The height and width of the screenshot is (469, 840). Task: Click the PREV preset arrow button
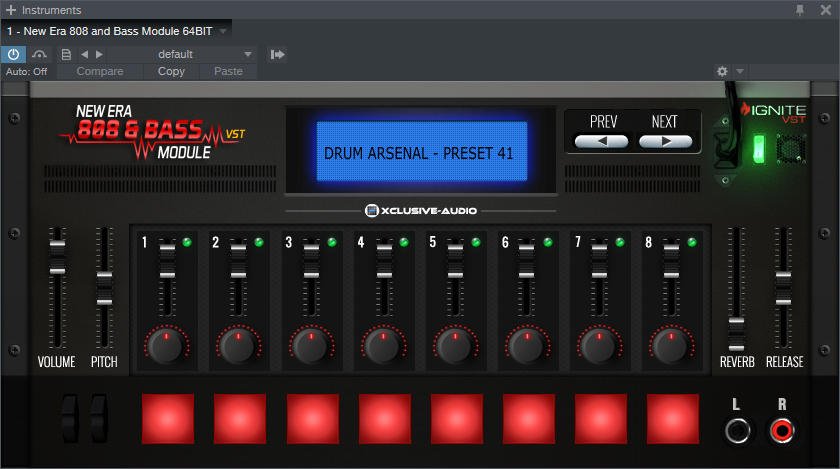[602, 142]
